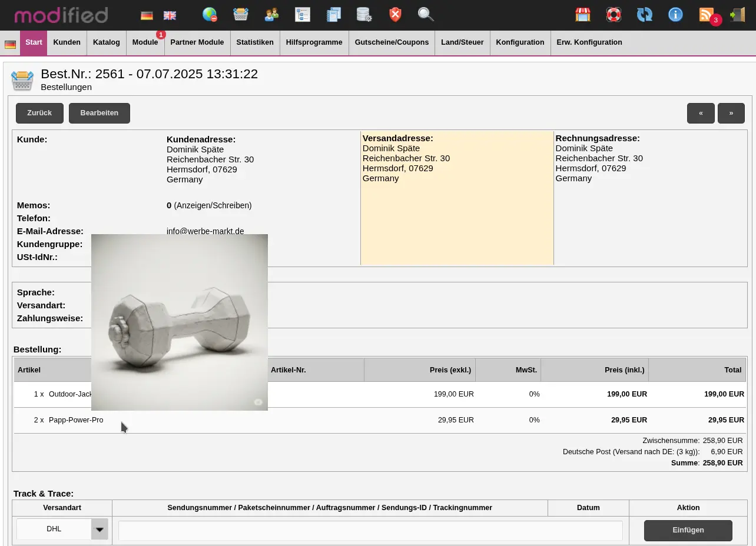
Task: Focus the tracking number input field
Action: click(x=370, y=530)
